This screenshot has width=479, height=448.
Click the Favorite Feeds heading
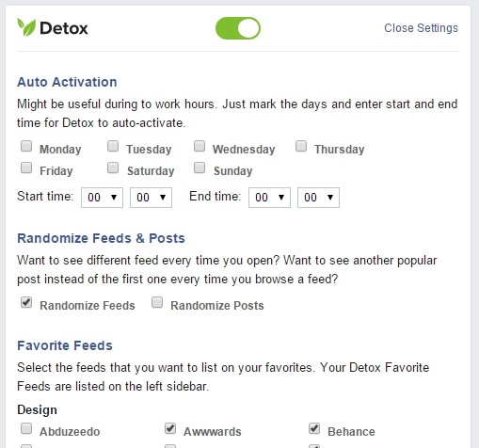pyautogui.click(x=65, y=345)
